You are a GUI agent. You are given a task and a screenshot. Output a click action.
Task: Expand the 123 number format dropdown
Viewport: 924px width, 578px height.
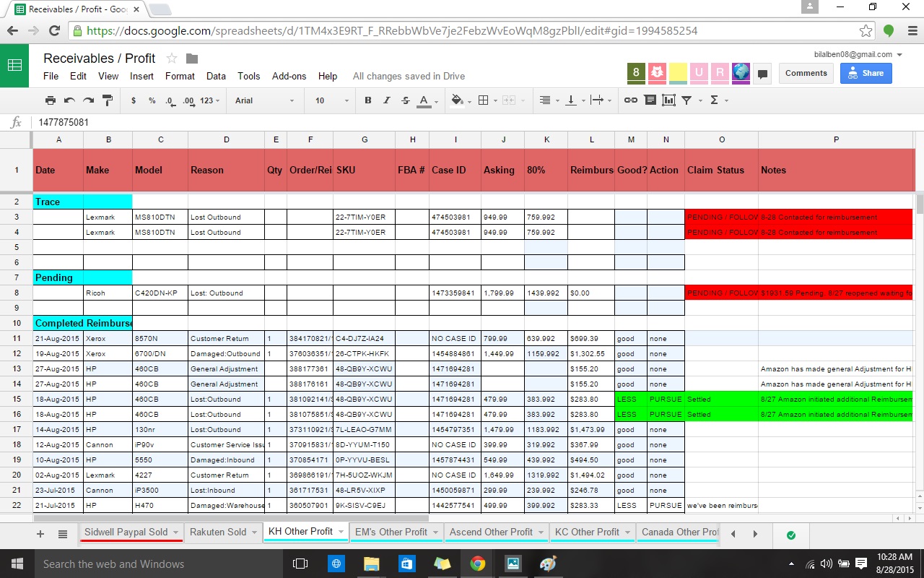210,100
